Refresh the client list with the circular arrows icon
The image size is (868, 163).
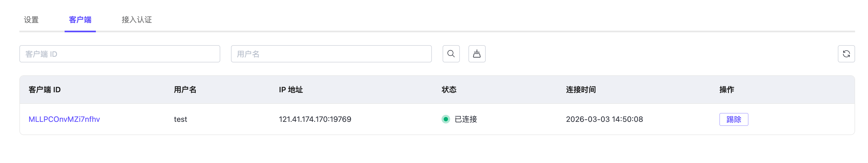(x=847, y=54)
